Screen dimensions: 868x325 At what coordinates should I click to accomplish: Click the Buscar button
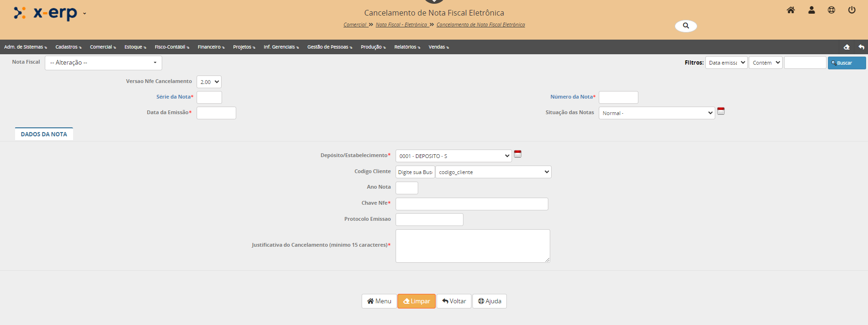pos(846,63)
